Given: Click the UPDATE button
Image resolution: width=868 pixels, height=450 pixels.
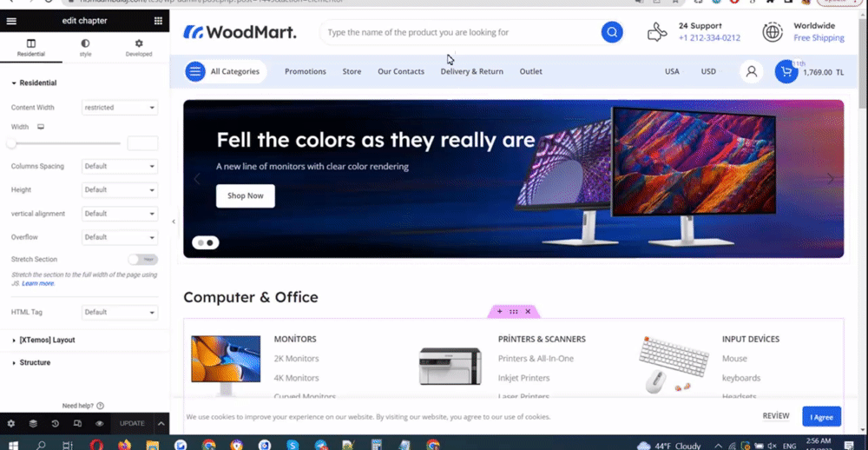Looking at the screenshot, I should 132,423.
